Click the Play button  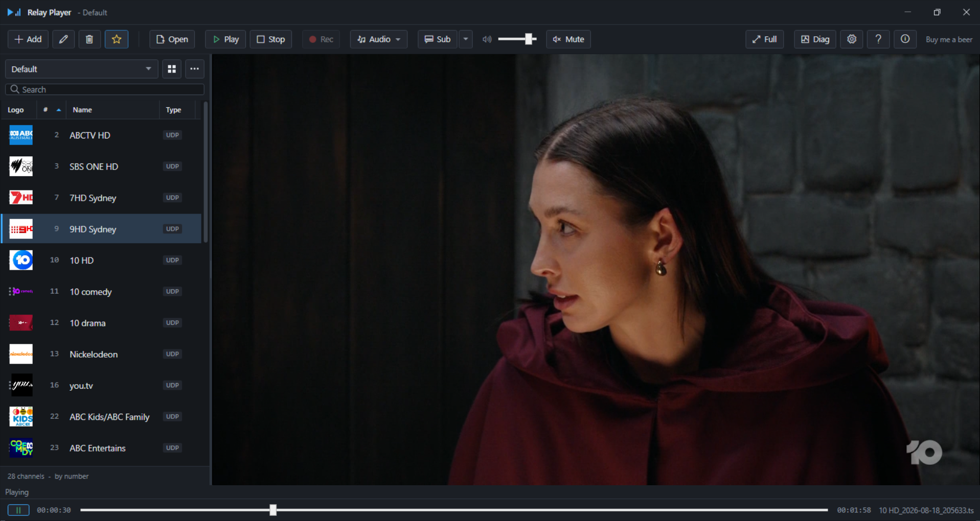[x=225, y=39]
